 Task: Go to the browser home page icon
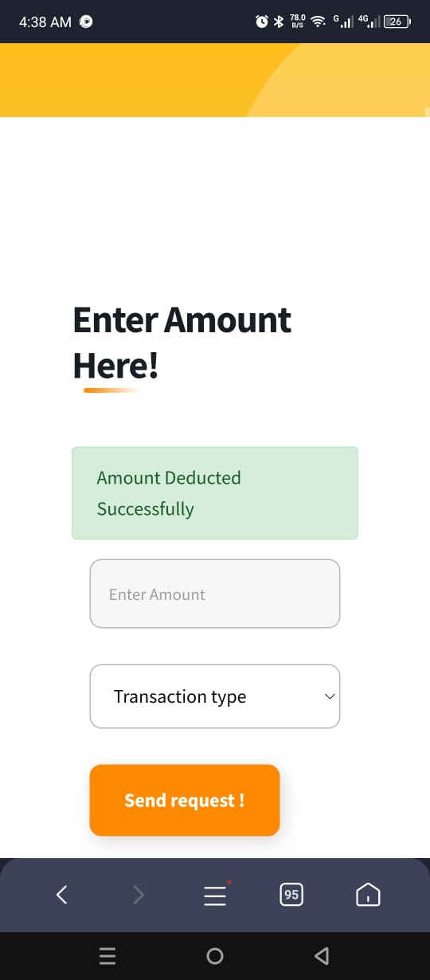pos(368,895)
